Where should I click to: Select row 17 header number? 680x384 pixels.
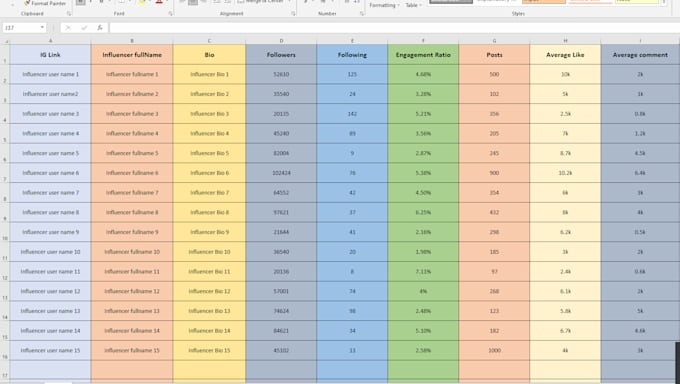pyautogui.click(x=5, y=370)
